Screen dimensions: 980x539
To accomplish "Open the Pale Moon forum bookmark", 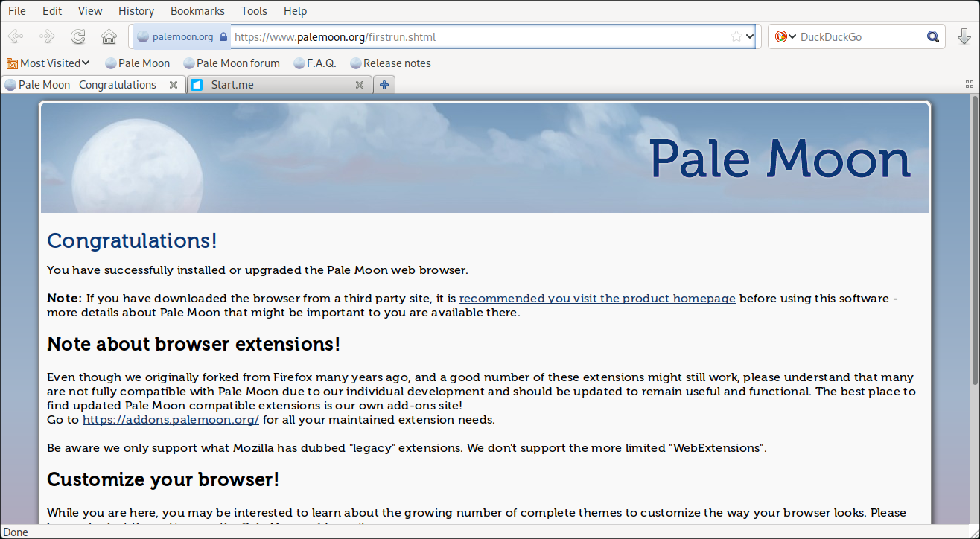I will tap(232, 63).
